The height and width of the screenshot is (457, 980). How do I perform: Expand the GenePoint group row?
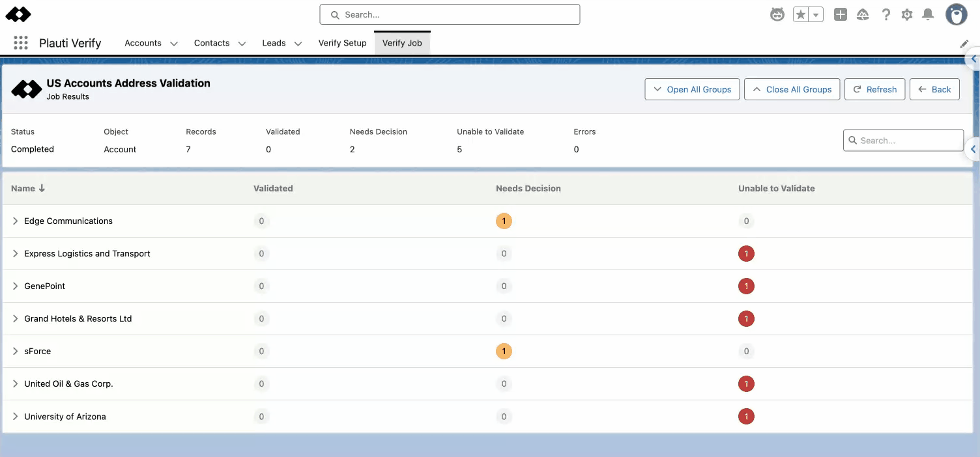click(x=16, y=286)
